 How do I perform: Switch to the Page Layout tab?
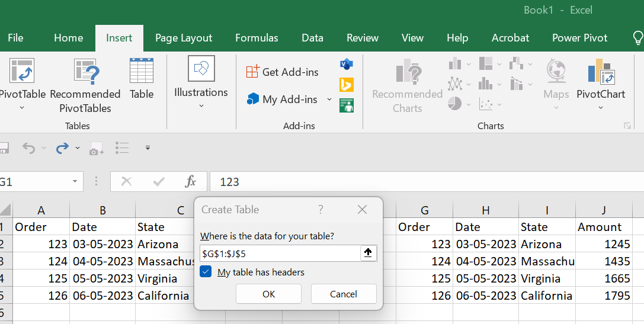click(184, 38)
